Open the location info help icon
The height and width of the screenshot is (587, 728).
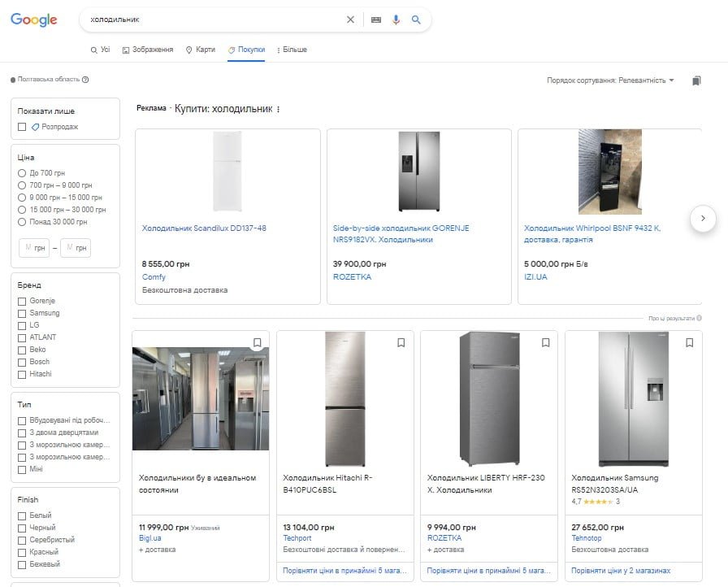(x=85, y=80)
